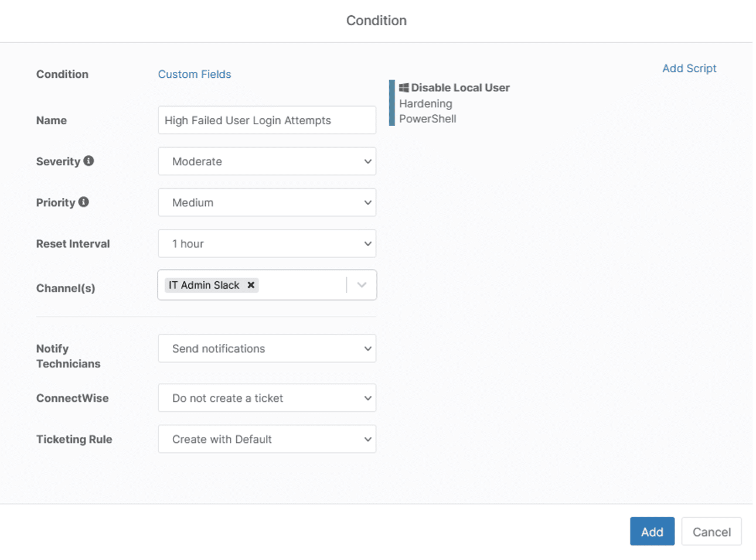Image resolution: width=756 pixels, height=560 pixels.
Task: Click the Priority info icon
Action: [84, 202]
